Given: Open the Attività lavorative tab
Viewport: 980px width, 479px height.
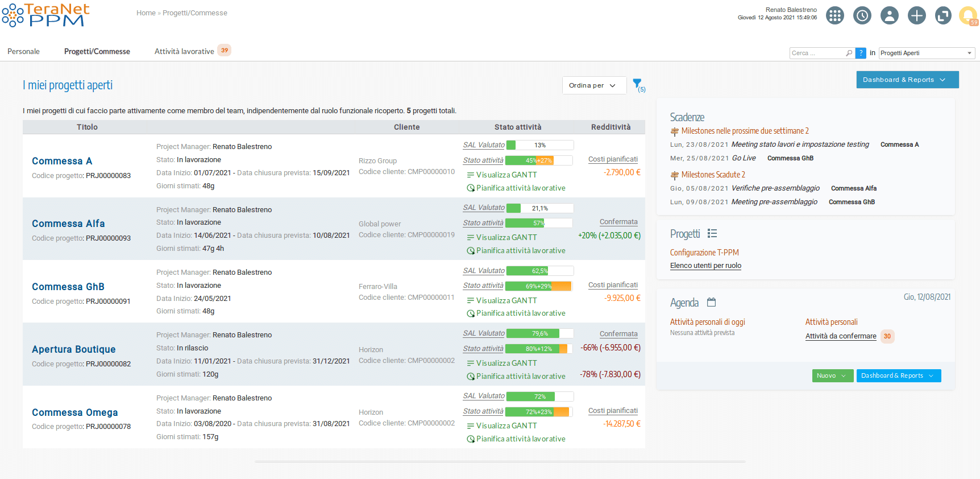Looking at the screenshot, I should point(184,51).
